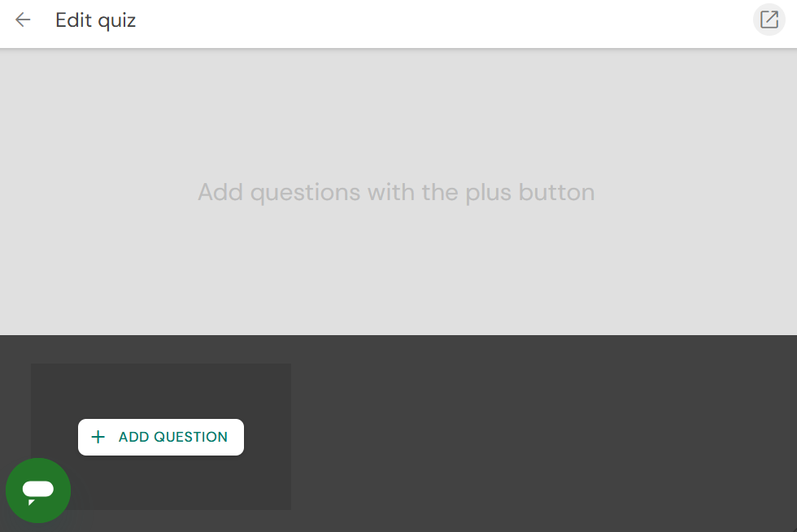797x532 pixels.
Task: Open quiz preview in new window icon
Action: 769,20
